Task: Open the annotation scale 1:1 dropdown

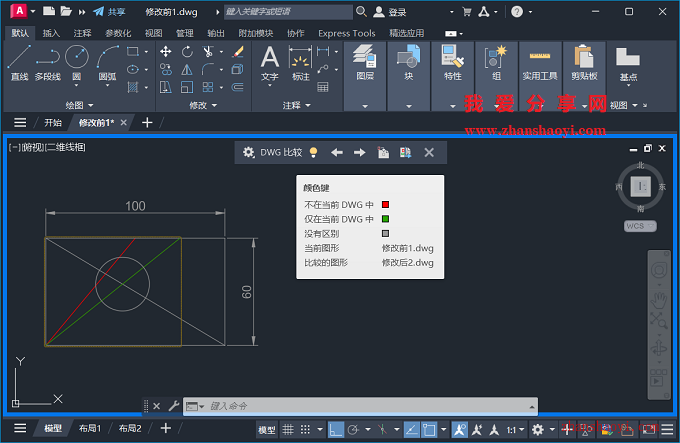Action: (515, 430)
